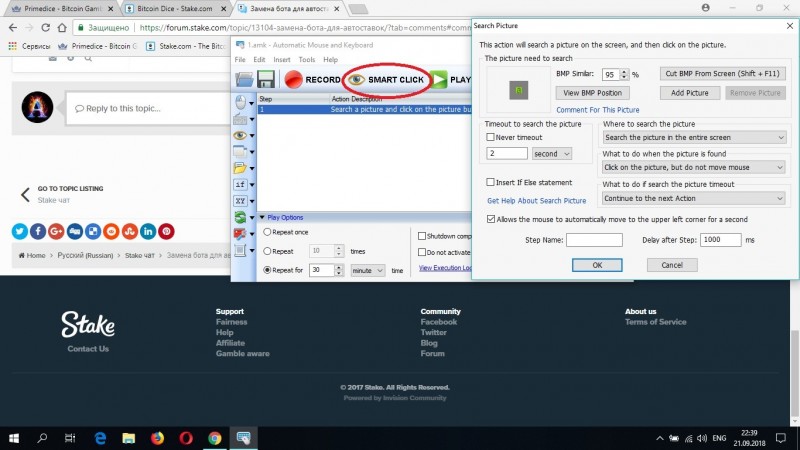This screenshot has width=800, height=450.
Task: Select the 'if' statement icon in sidebar
Action: [x=240, y=184]
